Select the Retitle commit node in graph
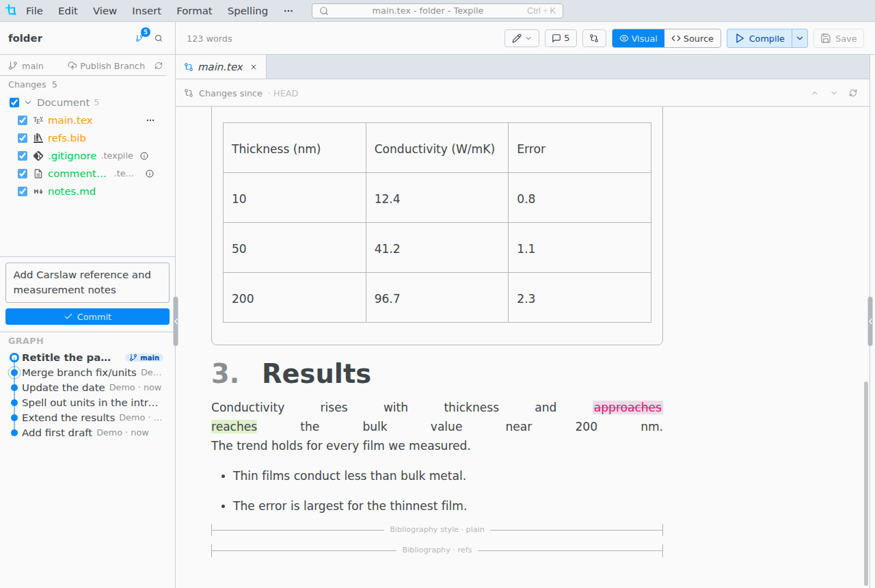The width and height of the screenshot is (875, 588). coord(14,358)
